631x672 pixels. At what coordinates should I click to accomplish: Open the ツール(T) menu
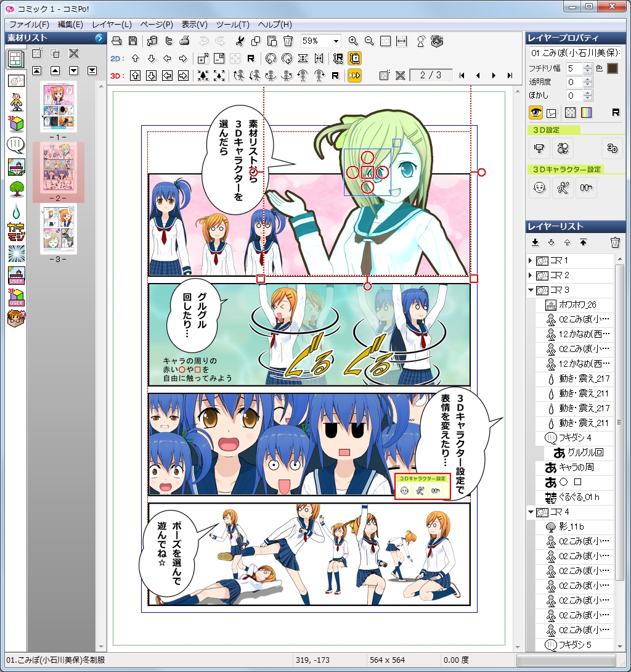pyautogui.click(x=232, y=25)
